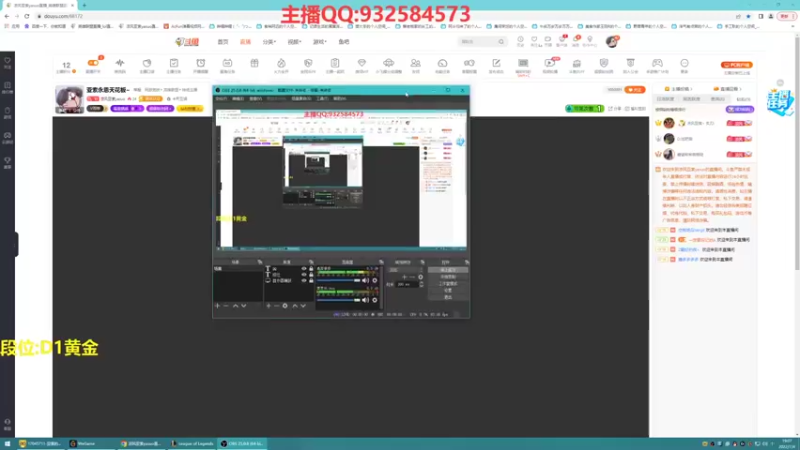The width and height of the screenshot is (800, 450).
Task: Click the Douyu logo in the site header
Action: point(187,42)
